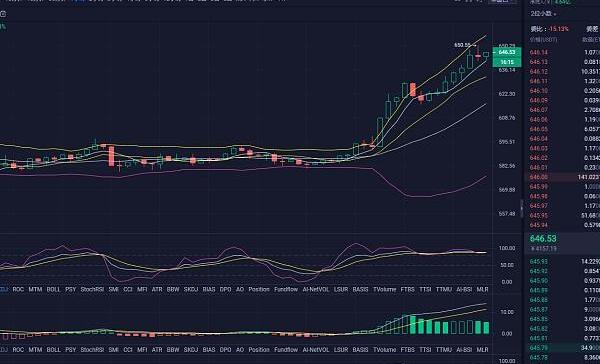Select AI-BSI in the lower indicator row

click(464, 349)
